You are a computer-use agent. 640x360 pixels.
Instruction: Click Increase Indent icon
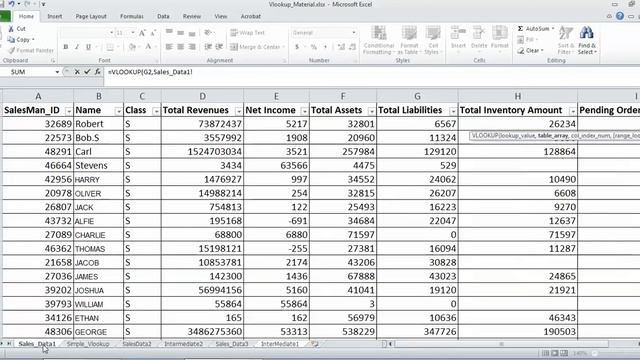219,47
